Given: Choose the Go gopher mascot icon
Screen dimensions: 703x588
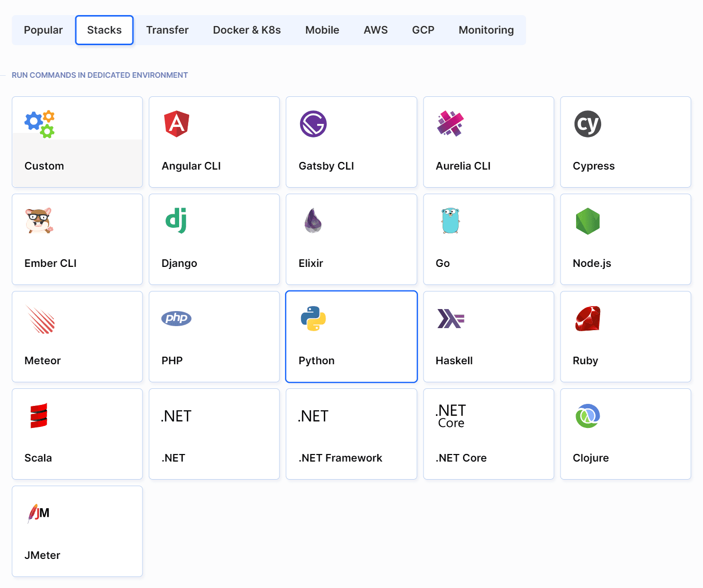Looking at the screenshot, I should point(451,221).
